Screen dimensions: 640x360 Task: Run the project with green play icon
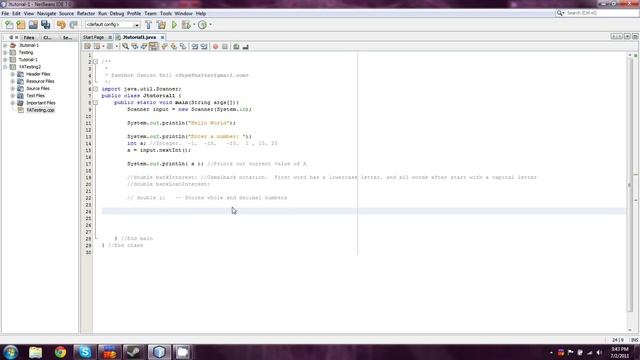[174, 25]
